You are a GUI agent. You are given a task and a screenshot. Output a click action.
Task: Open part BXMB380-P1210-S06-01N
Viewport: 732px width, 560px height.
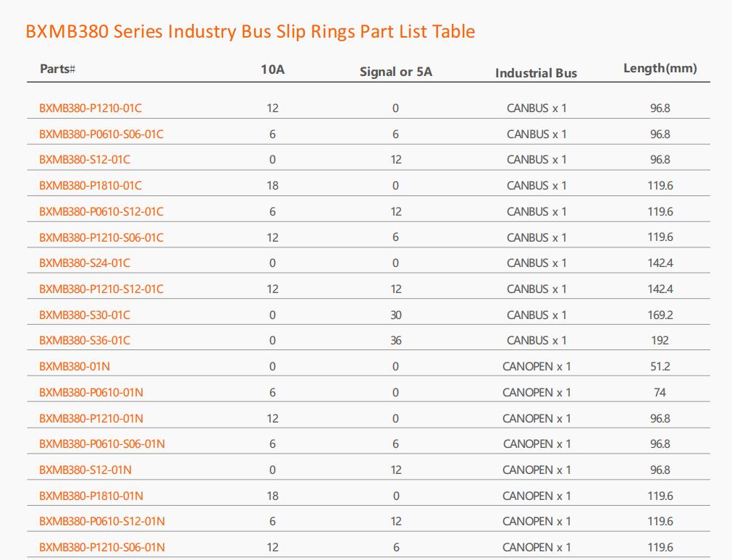coord(101,548)
